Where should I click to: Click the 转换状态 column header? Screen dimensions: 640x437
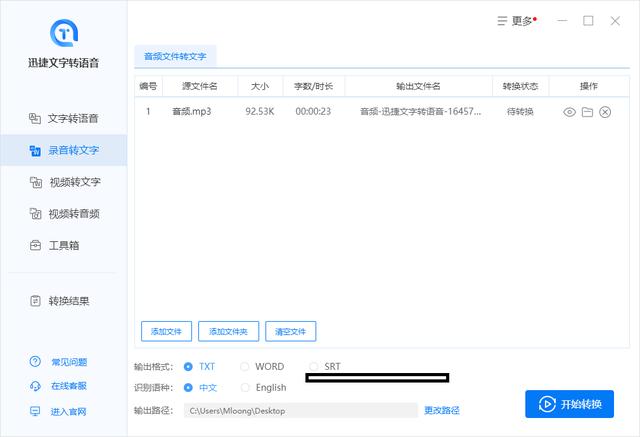pos(520,86)
